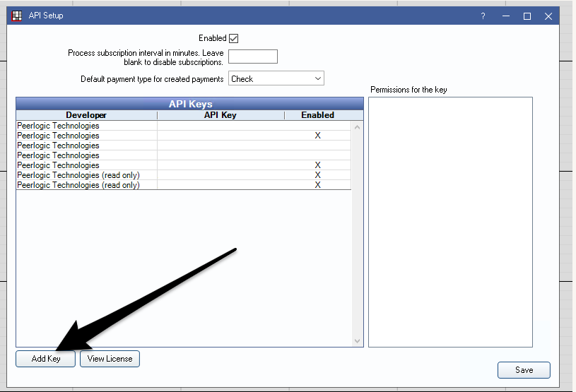The height and width of the screenshot is (392, 576).
Task: Click the API Keys scrollbar up arrow
Action: 357,127
